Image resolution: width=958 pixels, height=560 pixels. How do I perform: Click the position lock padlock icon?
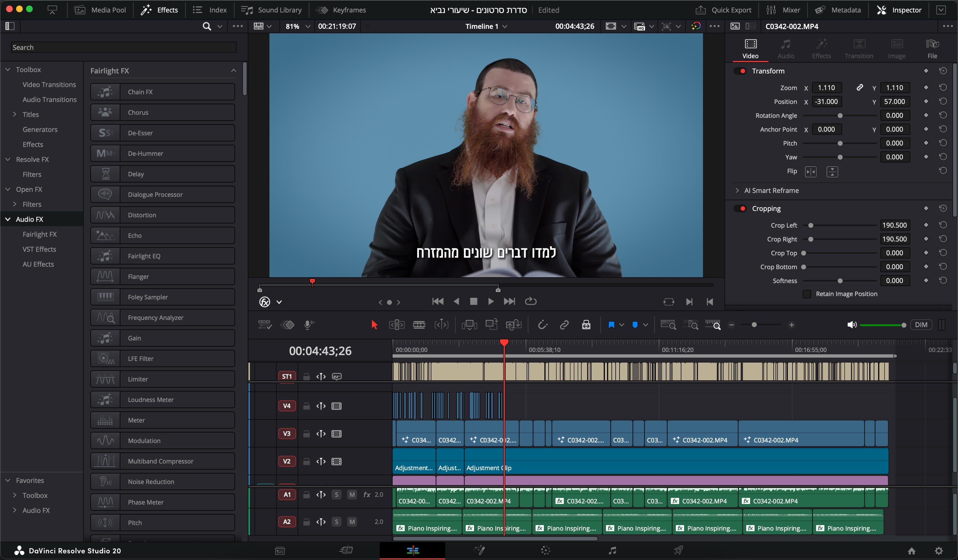[x=586, y=325]
